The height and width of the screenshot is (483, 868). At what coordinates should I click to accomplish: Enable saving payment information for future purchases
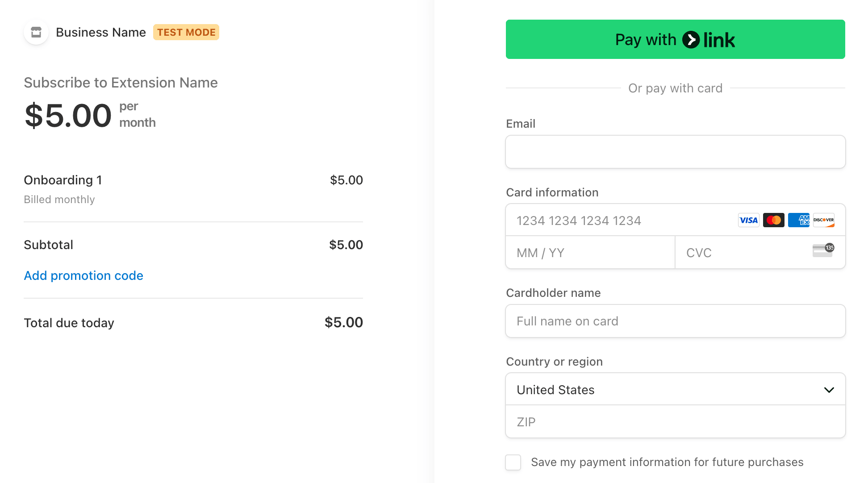(513, 462)
